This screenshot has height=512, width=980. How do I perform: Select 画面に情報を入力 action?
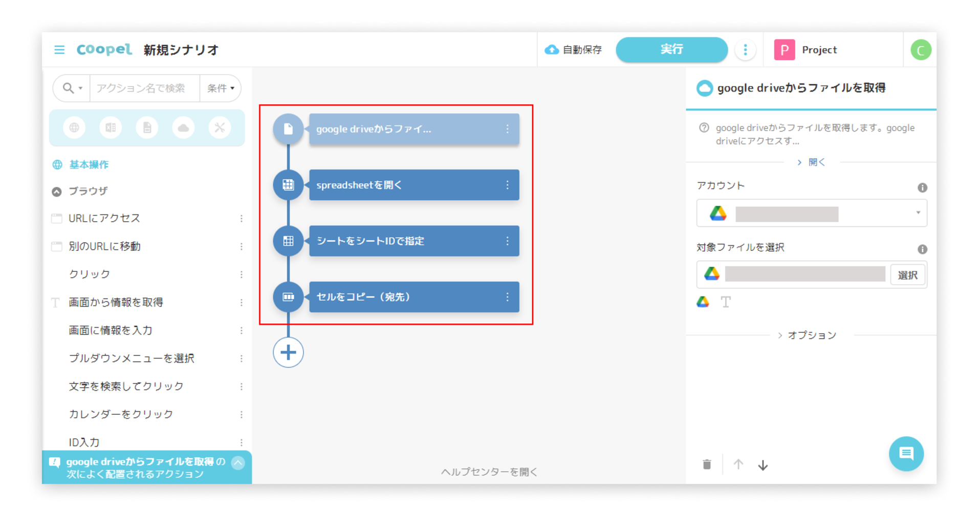pos(111,330)
